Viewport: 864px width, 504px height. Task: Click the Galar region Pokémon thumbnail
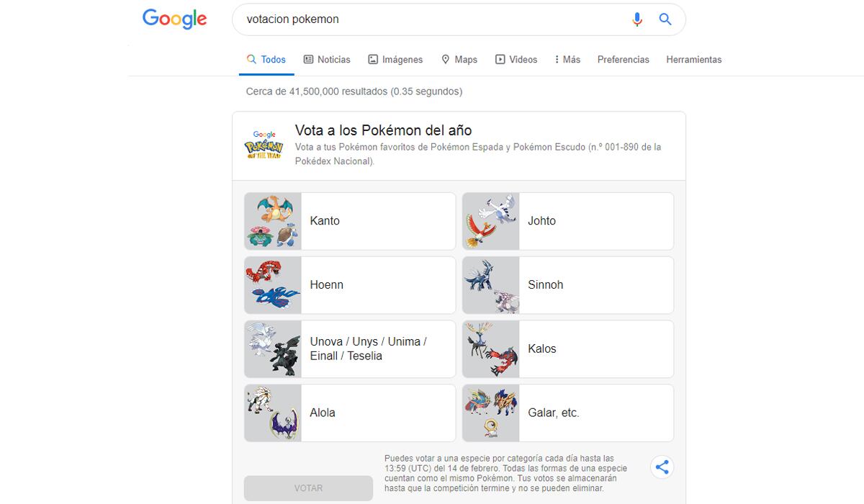[x=490, y=413]
